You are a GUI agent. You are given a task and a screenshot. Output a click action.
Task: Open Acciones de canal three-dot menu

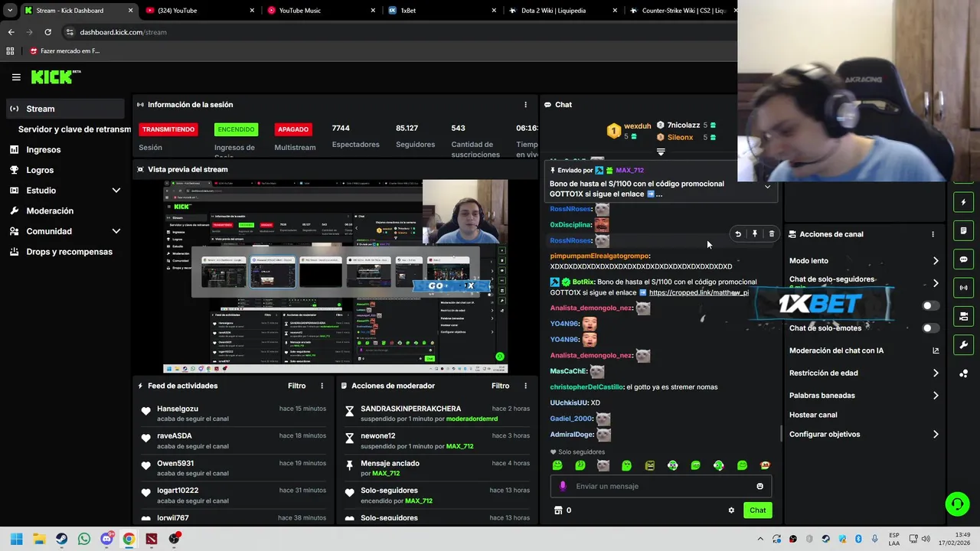point(933,234)
